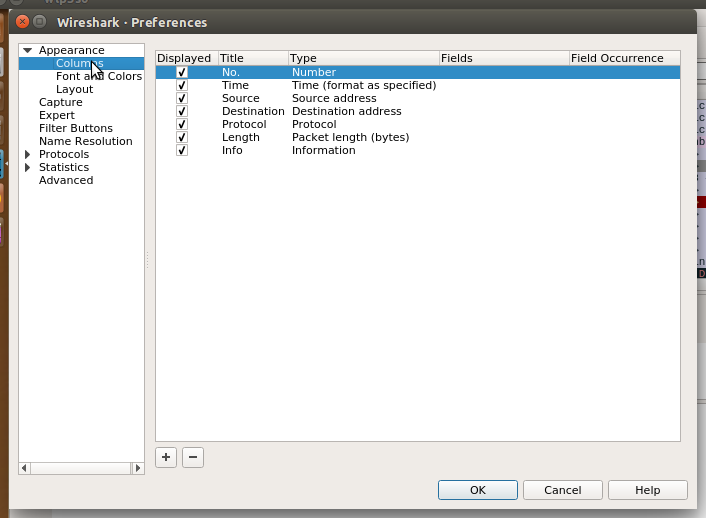Open Name Resolution preferences page
Viewport: 706px width, 518px height.
[86, 141]
